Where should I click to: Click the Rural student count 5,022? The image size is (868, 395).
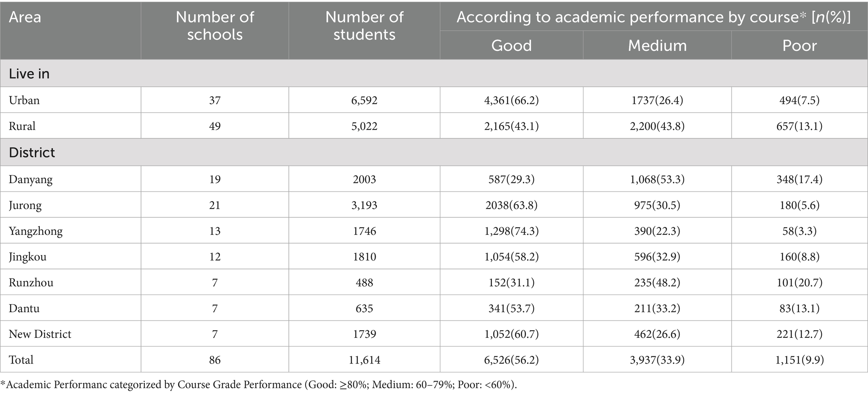click(x=364, y=126)
